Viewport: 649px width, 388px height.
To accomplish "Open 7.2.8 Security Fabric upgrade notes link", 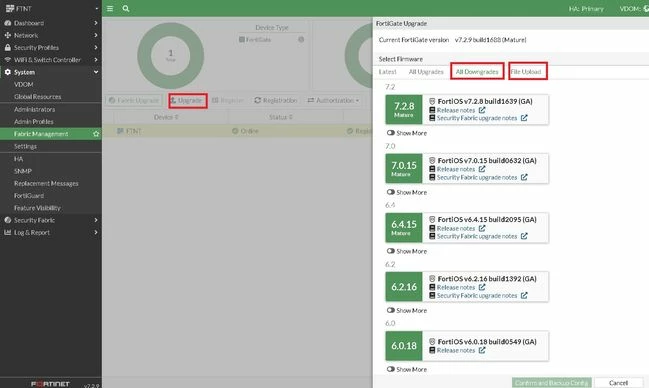I will (x=477, y=118).
